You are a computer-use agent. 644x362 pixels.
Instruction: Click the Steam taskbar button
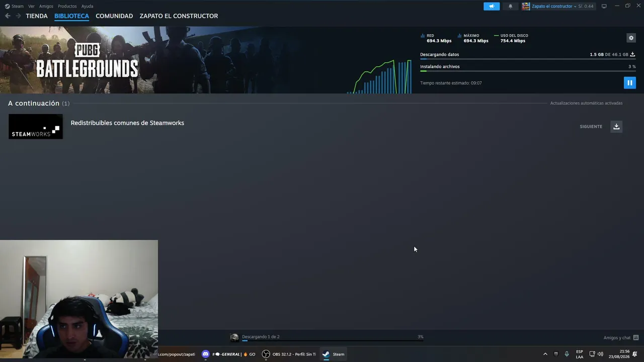point(334,354)
